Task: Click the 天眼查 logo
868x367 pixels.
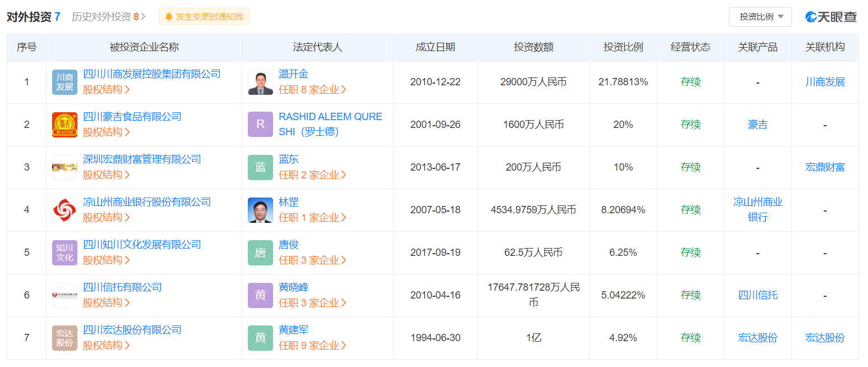Action: pos(831,17)
